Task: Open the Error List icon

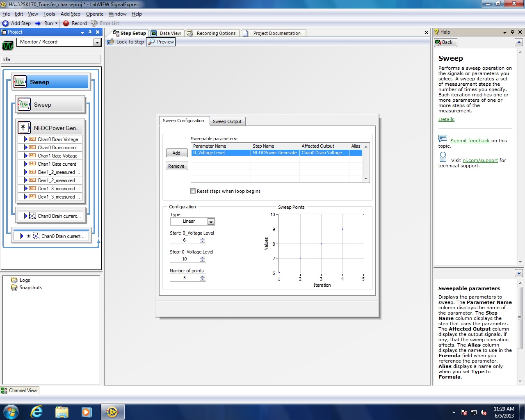Action: click(x=94, y=23)
